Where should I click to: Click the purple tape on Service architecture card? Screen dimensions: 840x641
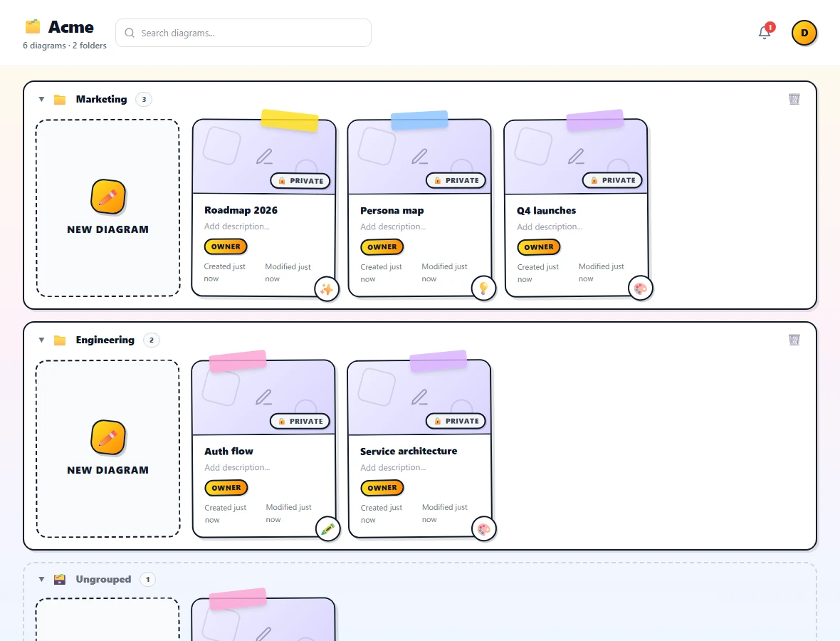439,360
